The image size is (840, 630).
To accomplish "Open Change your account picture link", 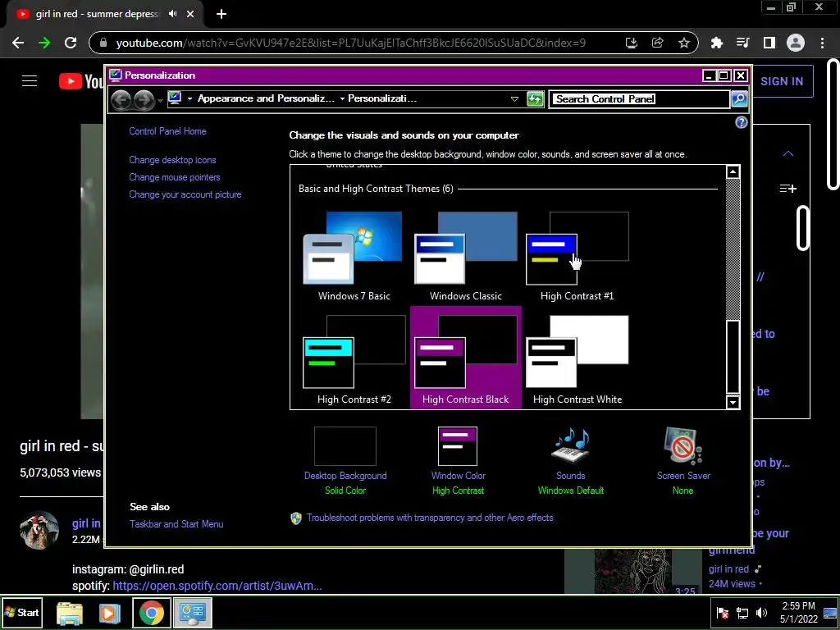I will (185, 194).
